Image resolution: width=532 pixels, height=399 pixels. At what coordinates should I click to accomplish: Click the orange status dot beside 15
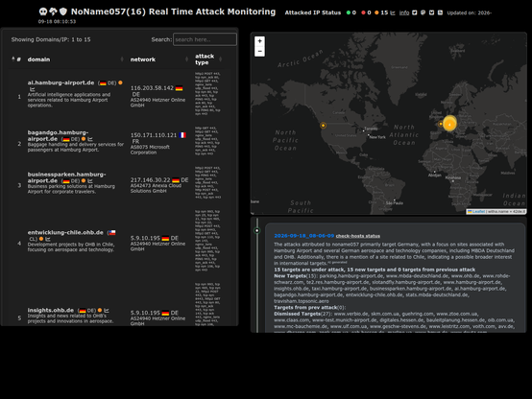pos(376,12)
